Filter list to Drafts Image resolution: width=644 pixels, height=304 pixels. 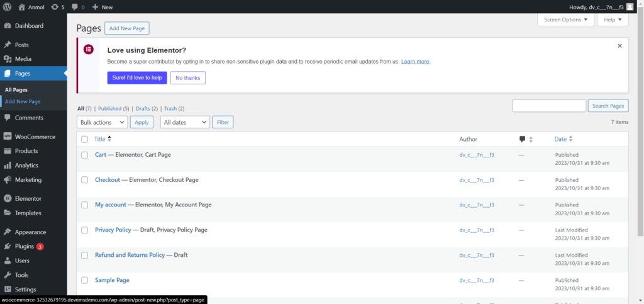coord(143,109)
